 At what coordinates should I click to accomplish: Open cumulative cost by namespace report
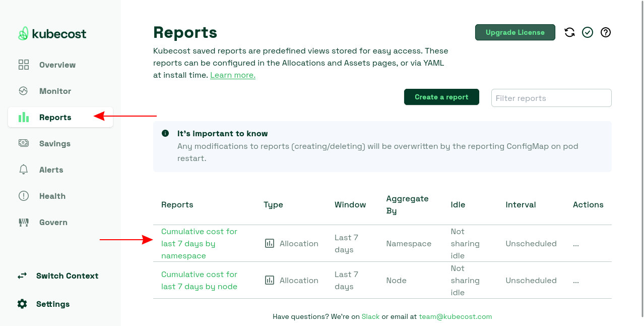[x=199, y=243]
